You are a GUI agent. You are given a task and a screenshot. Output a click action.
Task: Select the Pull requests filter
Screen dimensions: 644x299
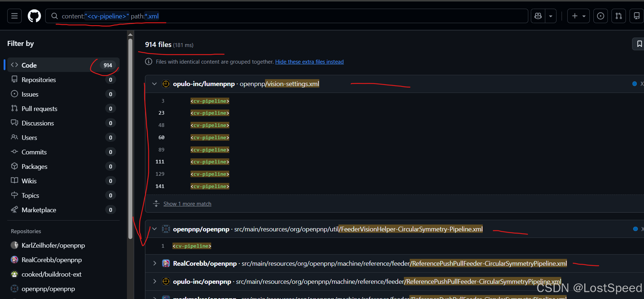pyautogui.click(x=63, y=108)
